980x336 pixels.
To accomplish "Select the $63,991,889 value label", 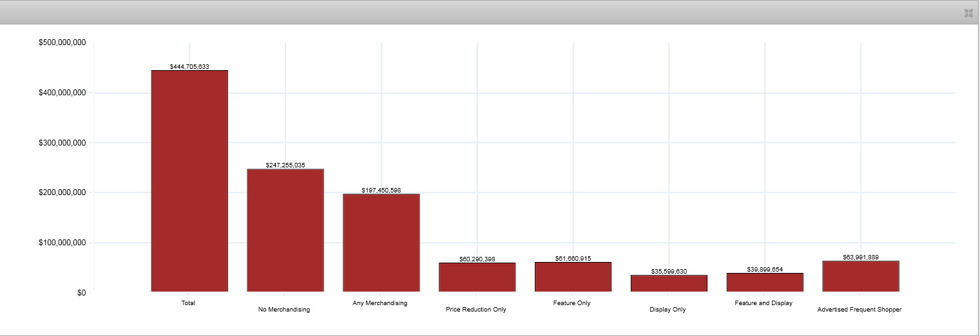I will (860, 257).
